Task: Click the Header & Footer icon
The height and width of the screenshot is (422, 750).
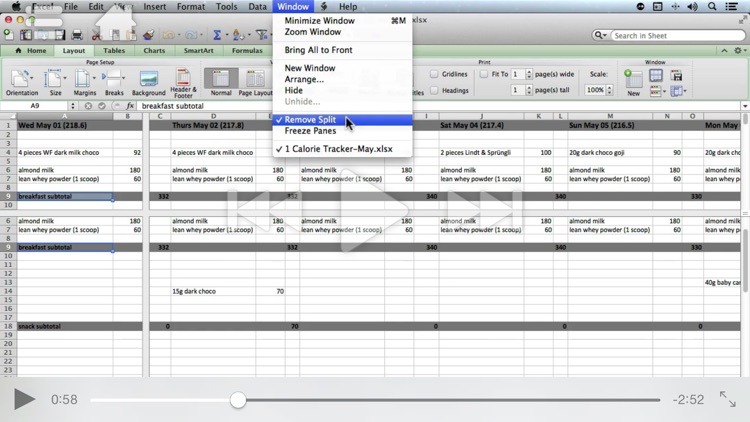Action: point(183,77)
